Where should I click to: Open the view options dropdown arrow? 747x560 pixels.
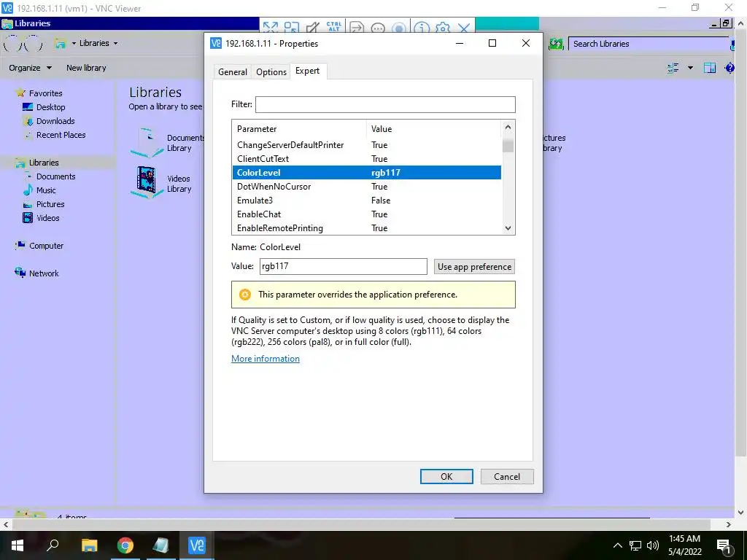click(x=690, y=68)
